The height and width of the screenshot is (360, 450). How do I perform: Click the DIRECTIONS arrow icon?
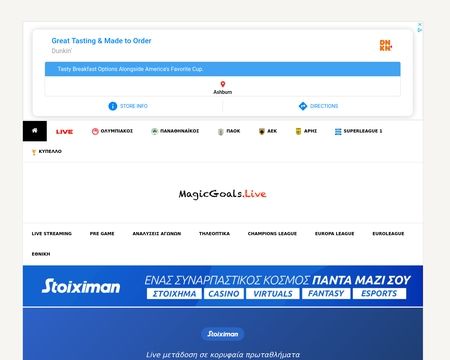pyautogui.click(x=303, y=106)
